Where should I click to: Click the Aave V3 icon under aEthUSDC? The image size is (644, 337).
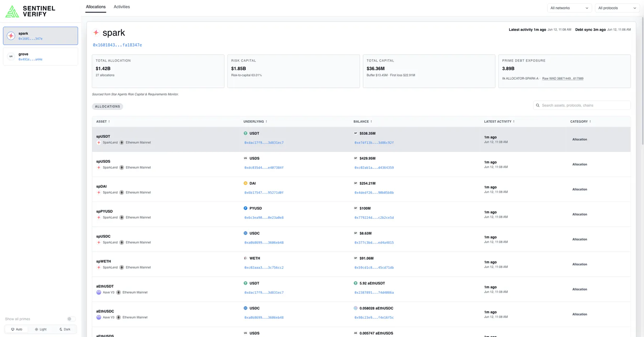pyautogui.click(x=99, y=317)
